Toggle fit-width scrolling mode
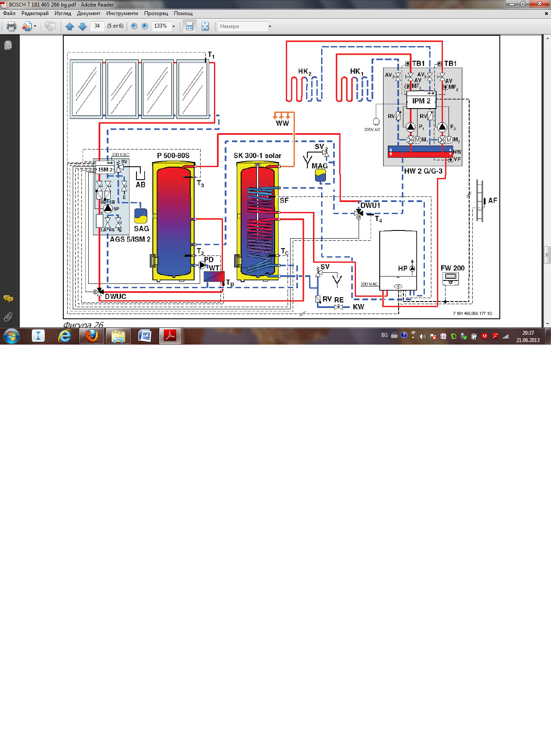 coord(189,26)
